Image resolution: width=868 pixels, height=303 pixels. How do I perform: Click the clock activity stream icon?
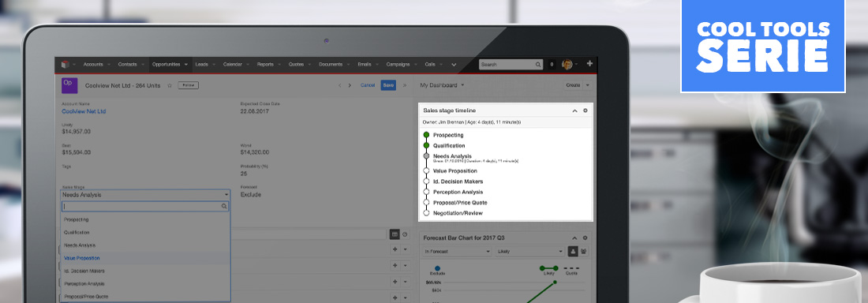405,234
